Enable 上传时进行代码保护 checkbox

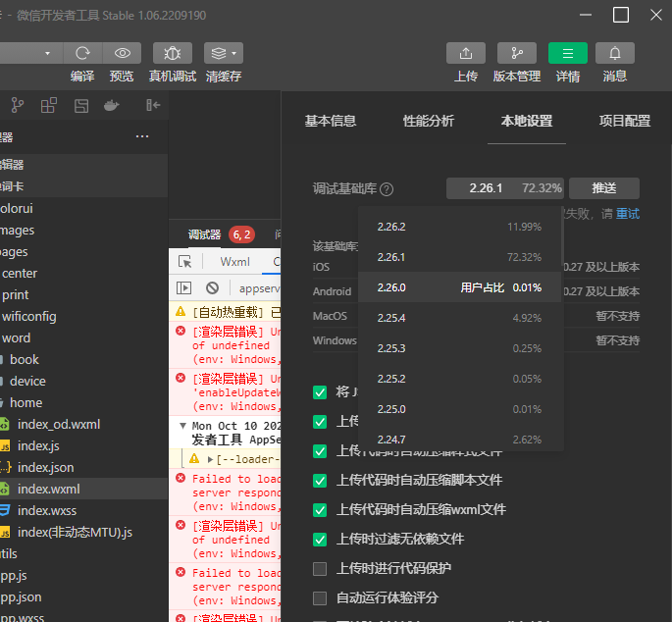[320, 569]
